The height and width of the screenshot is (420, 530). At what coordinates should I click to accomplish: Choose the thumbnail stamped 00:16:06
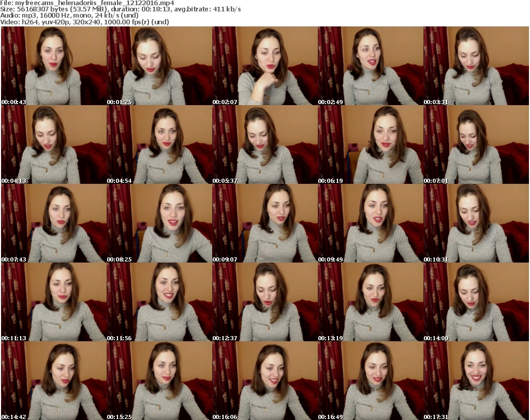pyautogui.click(x=265, y=381)
